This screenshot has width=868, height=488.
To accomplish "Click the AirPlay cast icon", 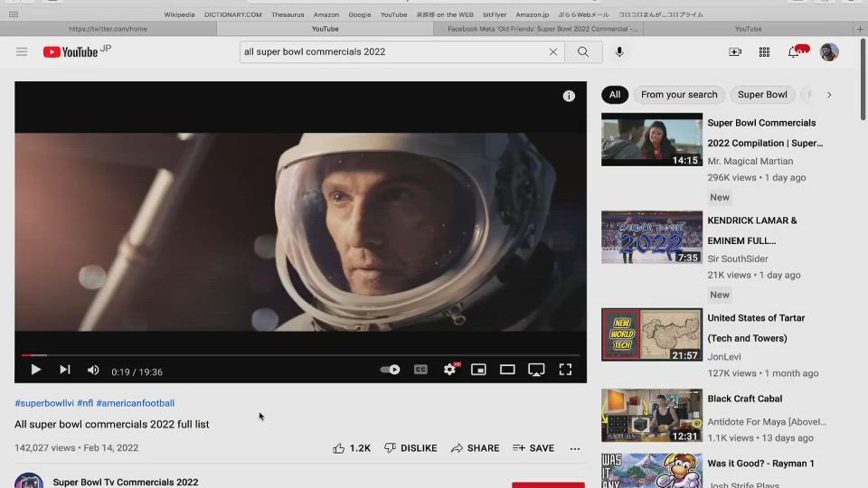I will tap(536, 370).
